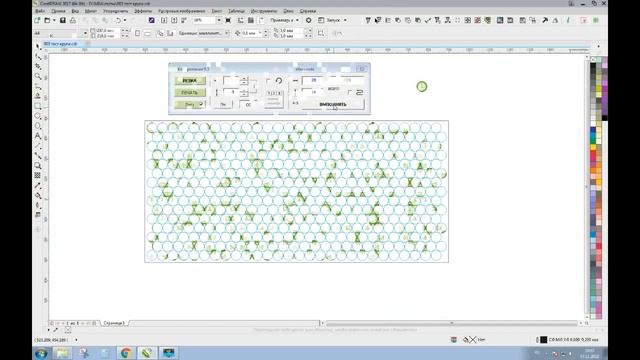Image resolution: width=640 pixels, height=360 pixels.
Task: Pick the black swatch in color palette
Action: pyautogui.click(x=593, y=66)
